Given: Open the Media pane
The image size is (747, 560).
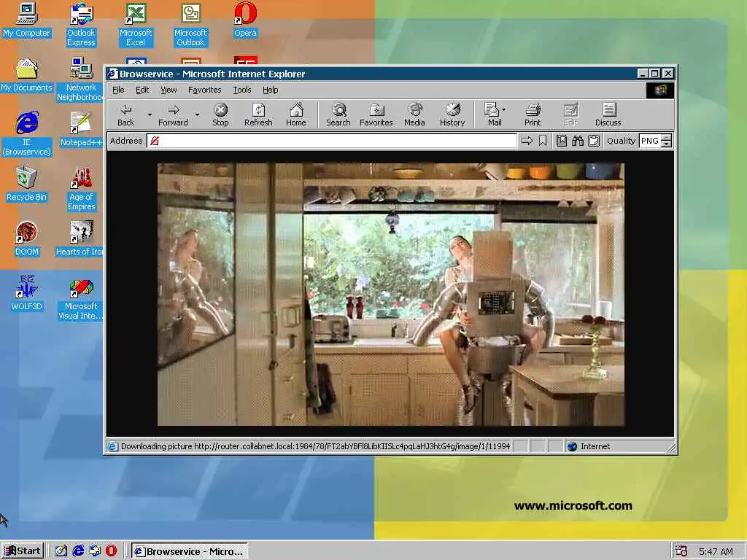Looking at the screenshot, I should [414, 114].
